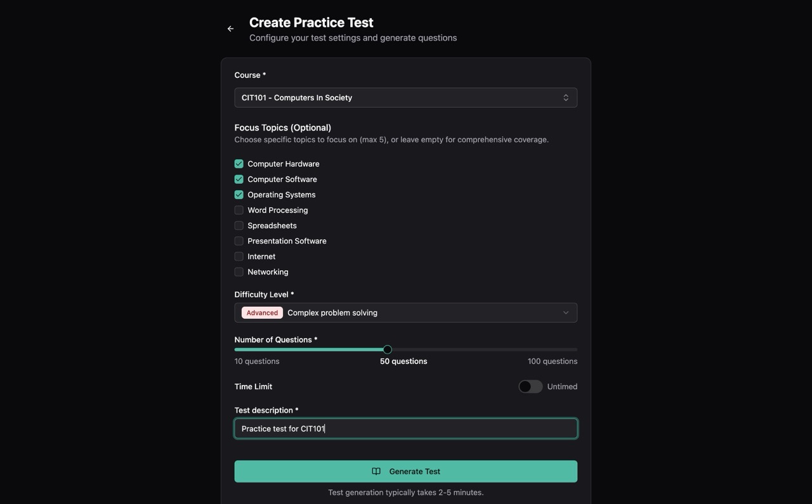
Task: Check the Networking topic
Action: (x=239, y=271)
